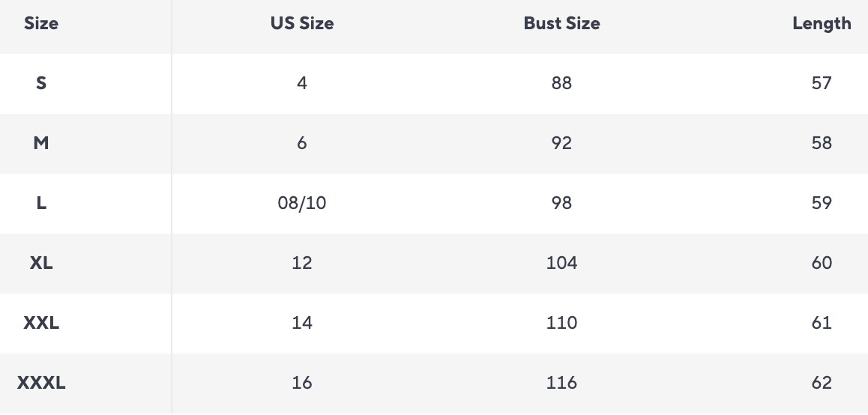Image resolution: width=868 pixels, height=415 pixels.
Task: Click the US Size column header
Action: click(x=302, y=23)
